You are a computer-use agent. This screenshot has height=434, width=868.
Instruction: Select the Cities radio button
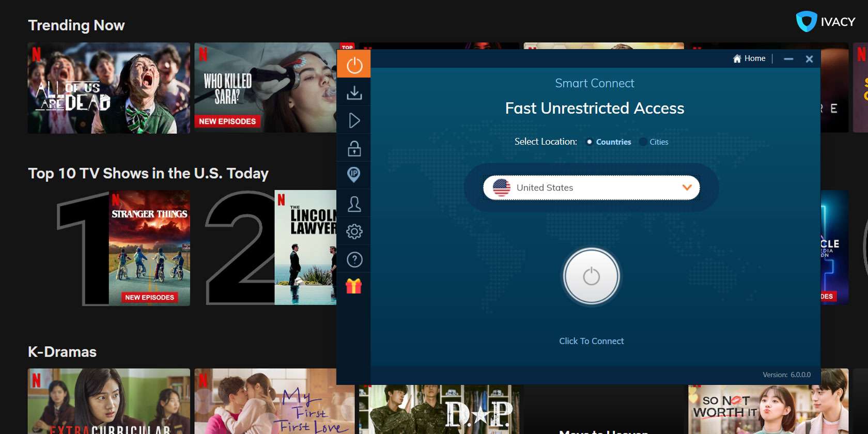643,142
